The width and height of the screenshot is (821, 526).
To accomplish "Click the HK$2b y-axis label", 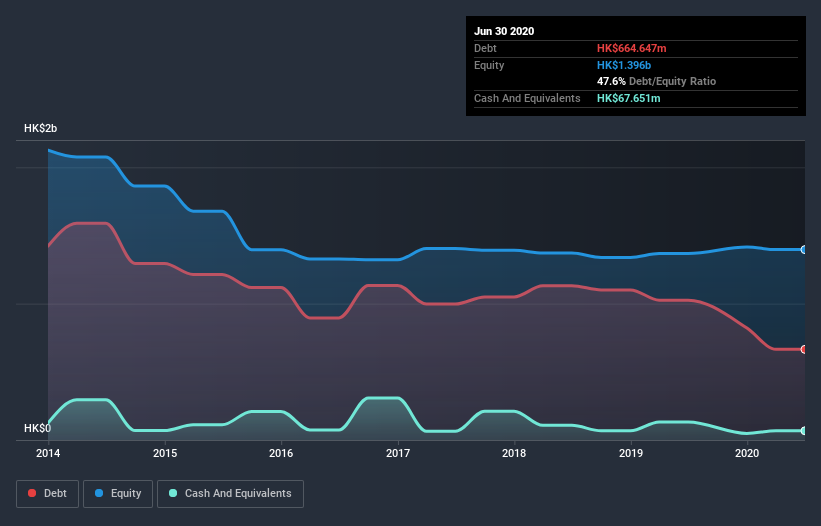I will click(x=40, y=128).
